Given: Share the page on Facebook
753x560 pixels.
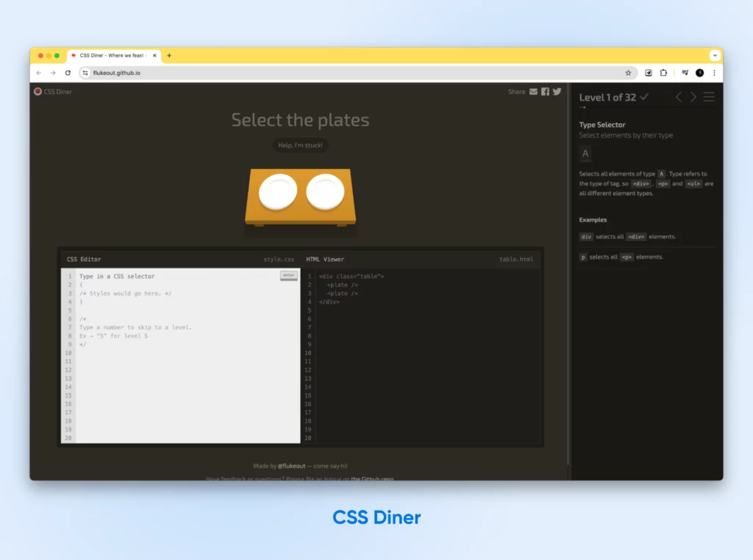Looking at the screenshot, I should pyautogui.click(x=545, y=92).
